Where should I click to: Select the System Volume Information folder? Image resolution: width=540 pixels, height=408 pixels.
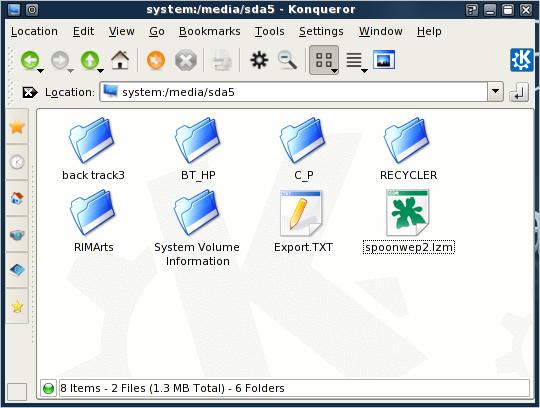coord(197,228)
